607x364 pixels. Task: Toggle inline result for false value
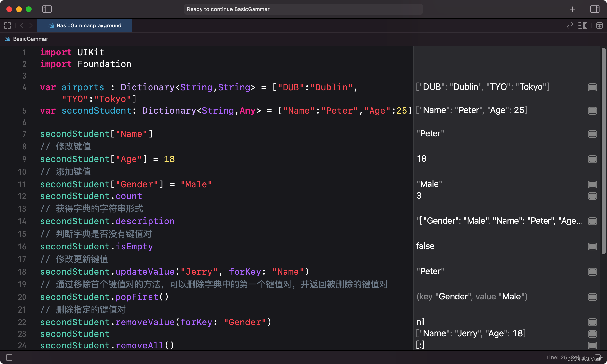tap(592, 246)
